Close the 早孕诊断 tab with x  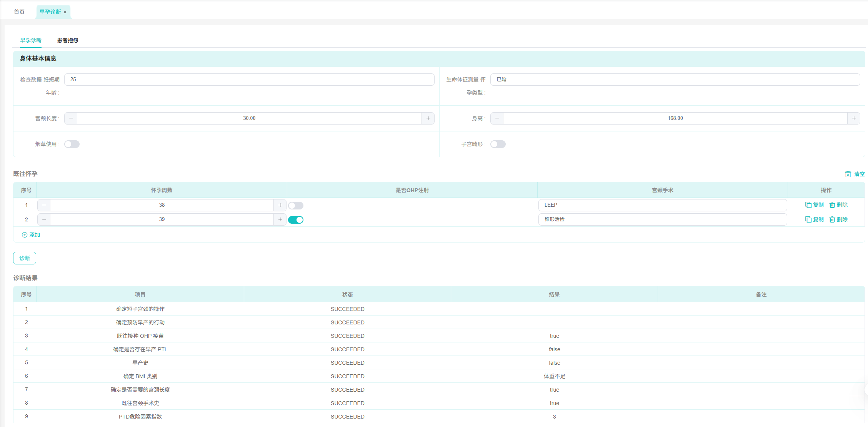[x=65, y=12]
